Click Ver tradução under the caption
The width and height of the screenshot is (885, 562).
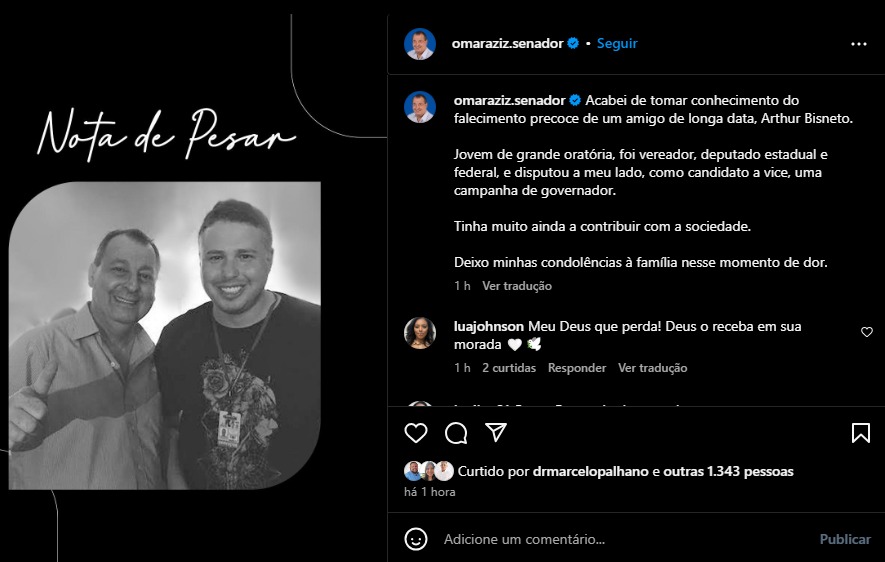click(x=517, y=286)
